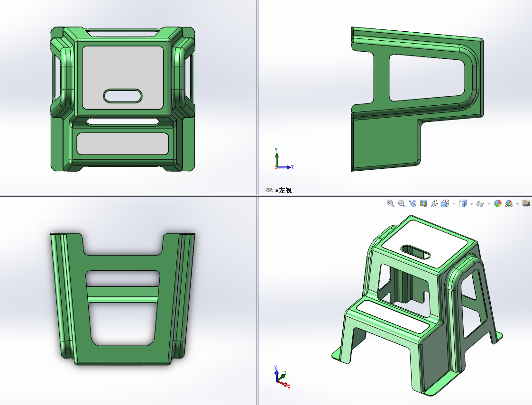
Task: Go back to the Previous View
Action: 412,203
